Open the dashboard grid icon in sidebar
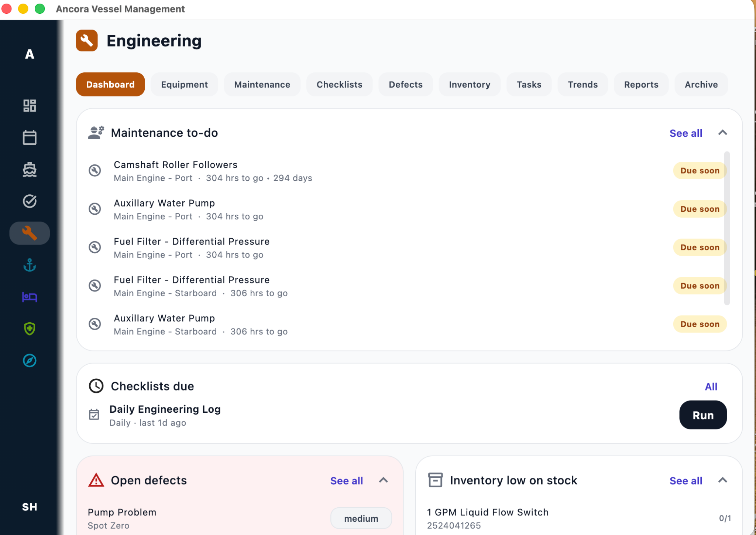This screenshot has height=535, width=756. [30, 106]
